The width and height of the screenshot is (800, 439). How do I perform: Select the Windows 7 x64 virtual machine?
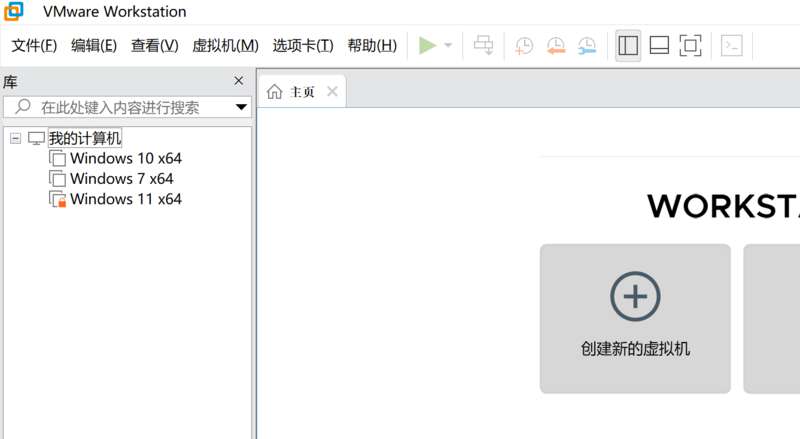122,179
